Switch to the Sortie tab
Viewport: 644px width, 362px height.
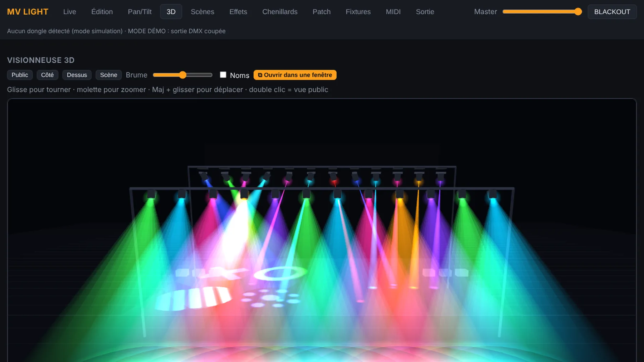click(425, 12)
